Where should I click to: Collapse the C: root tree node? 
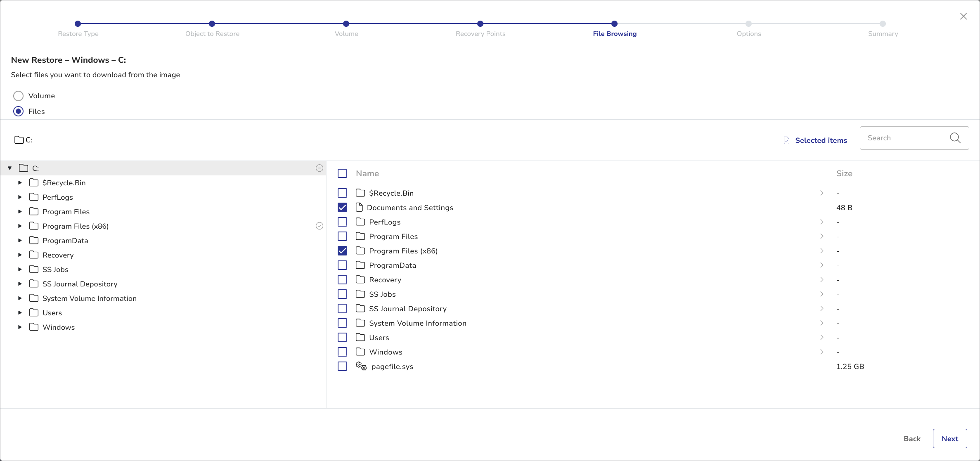click(10, 168)
